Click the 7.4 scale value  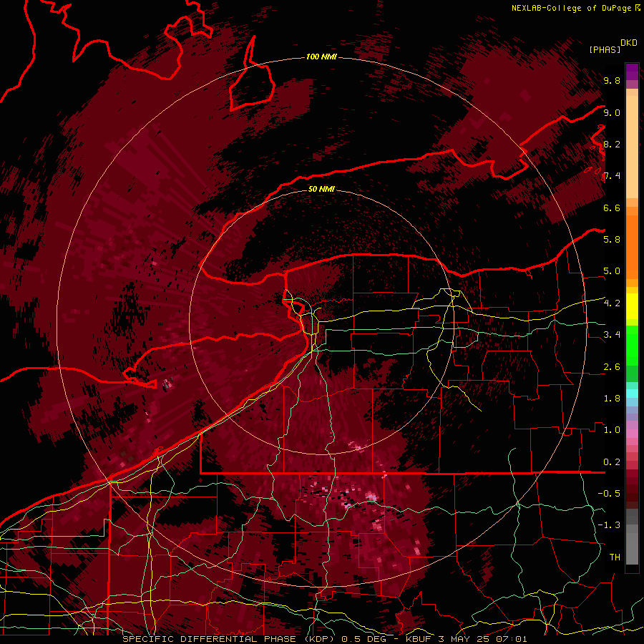click(x=612, y=176)
